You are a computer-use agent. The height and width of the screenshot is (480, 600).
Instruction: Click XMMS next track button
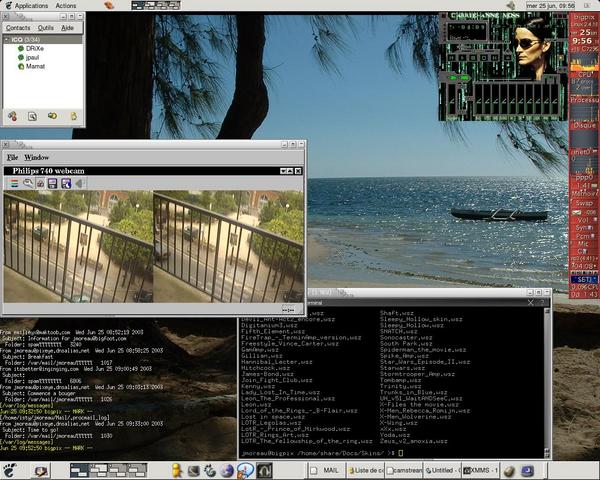coord(495,58)
